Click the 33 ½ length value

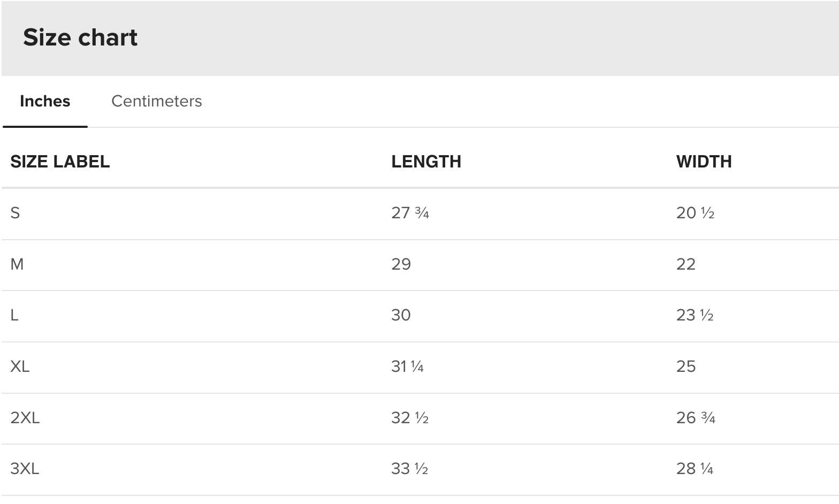point(409,469)
